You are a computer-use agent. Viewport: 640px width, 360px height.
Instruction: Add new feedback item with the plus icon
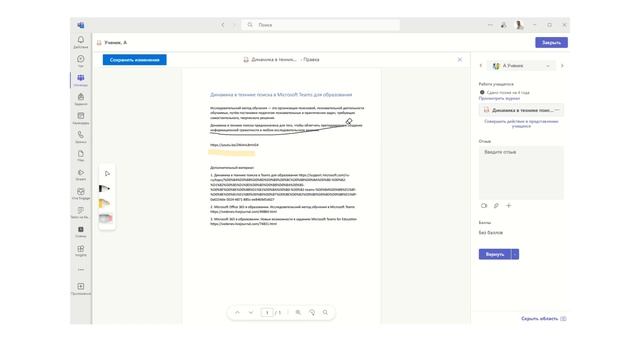509,206
